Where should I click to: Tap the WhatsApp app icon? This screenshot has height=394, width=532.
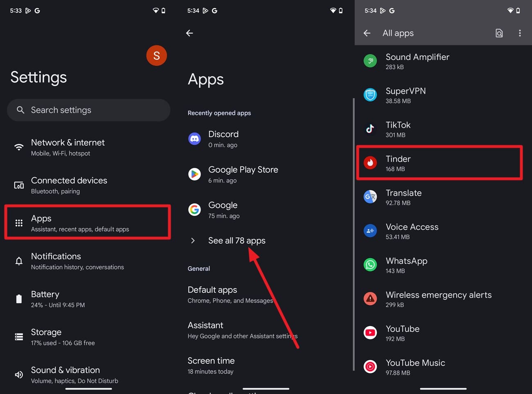pyautogui.click(x=370, y=265)
